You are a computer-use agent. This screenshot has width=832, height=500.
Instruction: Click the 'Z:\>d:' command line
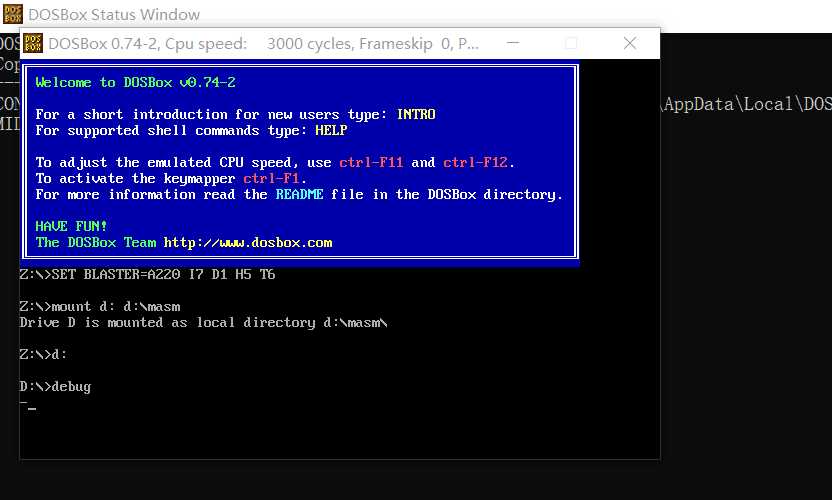[44, 354]
